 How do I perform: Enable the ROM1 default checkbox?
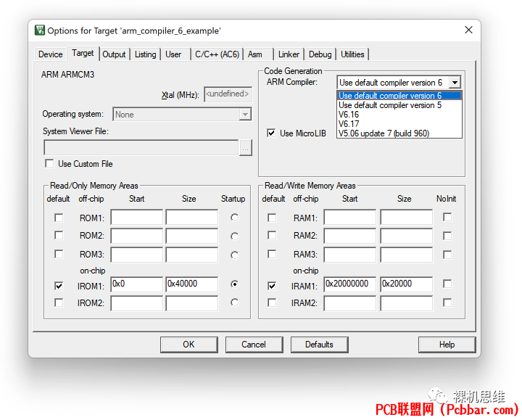(59, 218)
